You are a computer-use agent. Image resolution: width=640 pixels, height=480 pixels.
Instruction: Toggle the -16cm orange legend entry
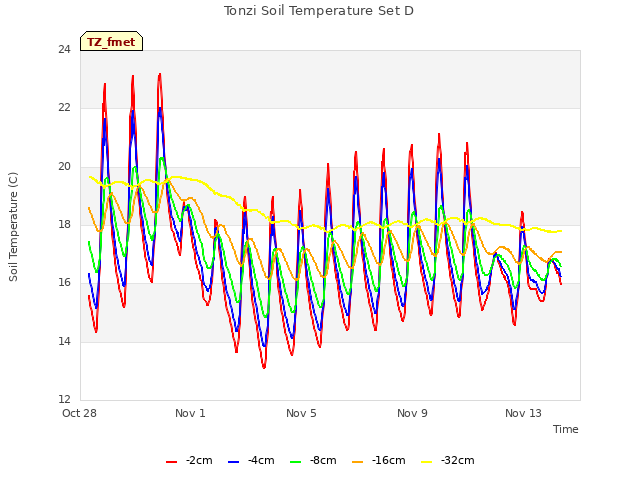pos(378,461)
